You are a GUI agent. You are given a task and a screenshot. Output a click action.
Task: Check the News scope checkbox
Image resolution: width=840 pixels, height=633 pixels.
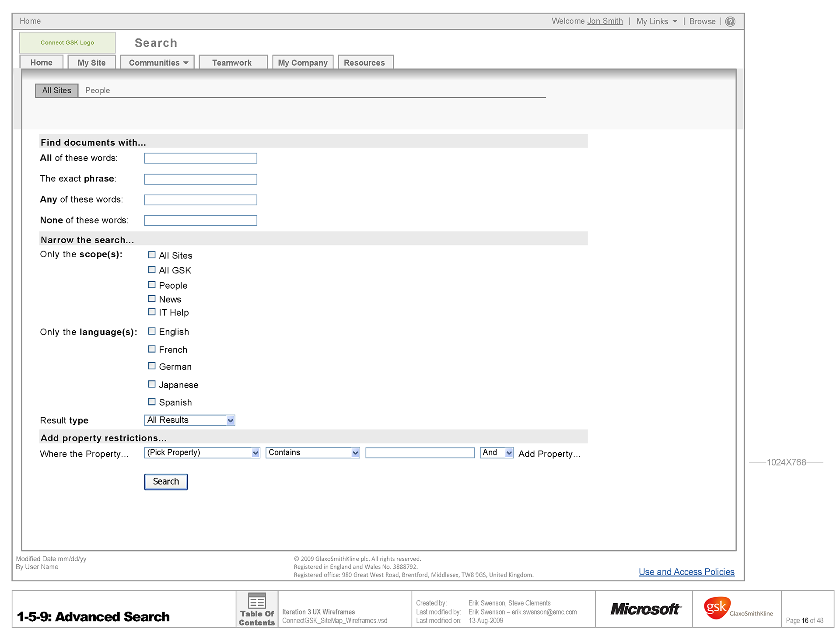click(x=152, y=299)
